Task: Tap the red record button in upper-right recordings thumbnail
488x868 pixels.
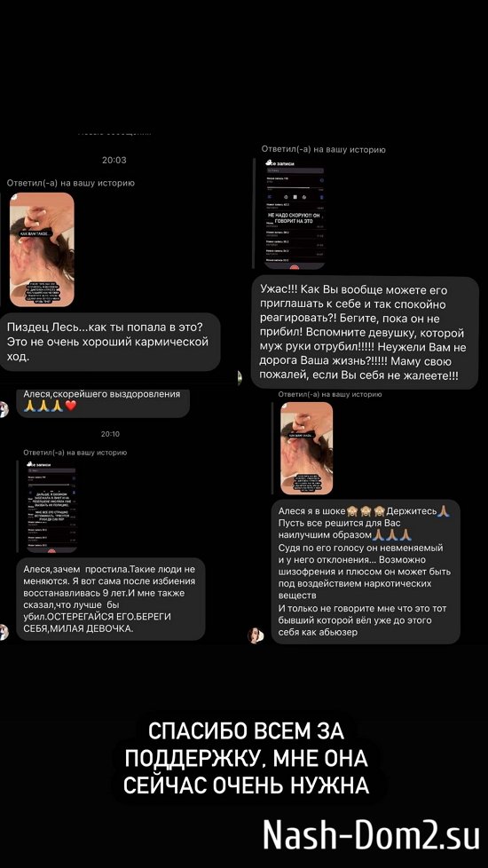Action: (295, 267)
